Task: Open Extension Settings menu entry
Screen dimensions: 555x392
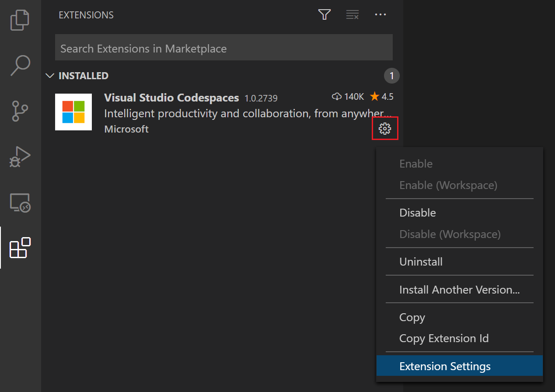Action: pos(460,366)
